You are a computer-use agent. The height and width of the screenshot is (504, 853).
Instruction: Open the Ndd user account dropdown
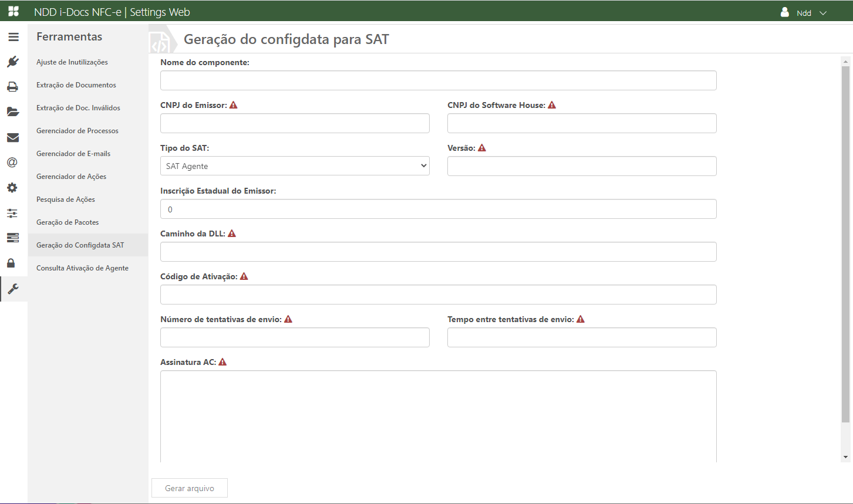804,13
